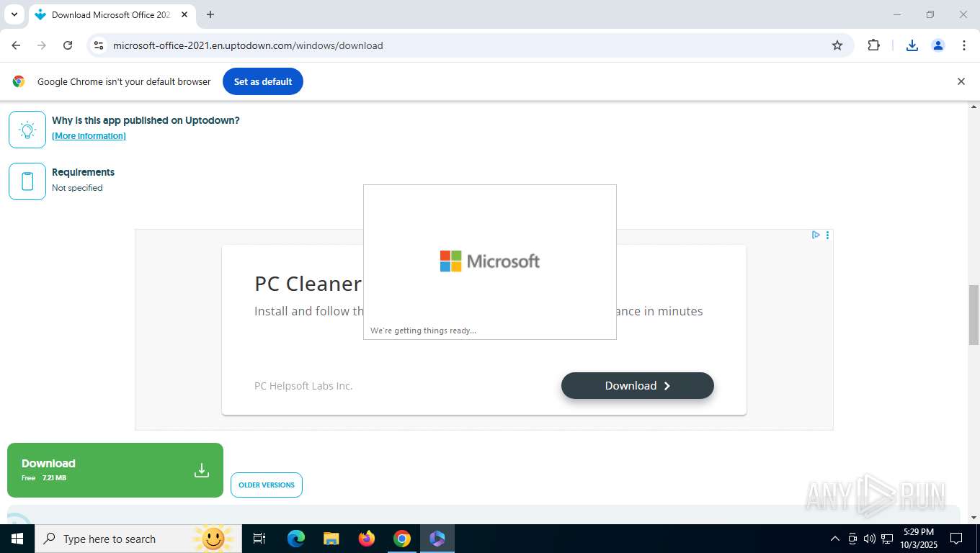Open File Explorer from taskbar
This screenshot has height=553, width=980.
[331, 539]
